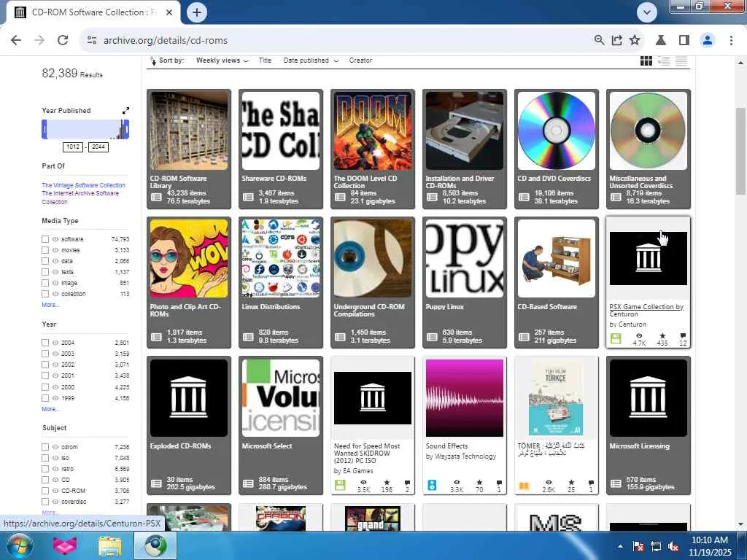Click the address bar URL field
The height and width of the screenshot is (560, 747).
pos(333,41)
